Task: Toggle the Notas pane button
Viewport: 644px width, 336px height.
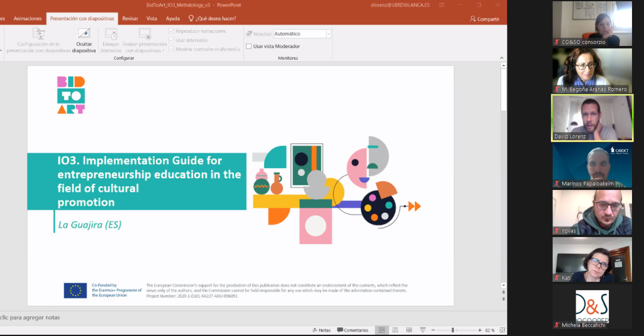Action: 321,330
